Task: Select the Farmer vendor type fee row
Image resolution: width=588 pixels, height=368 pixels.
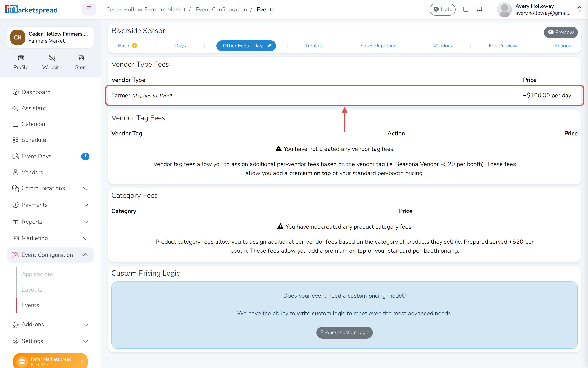Action: [344, 95]
